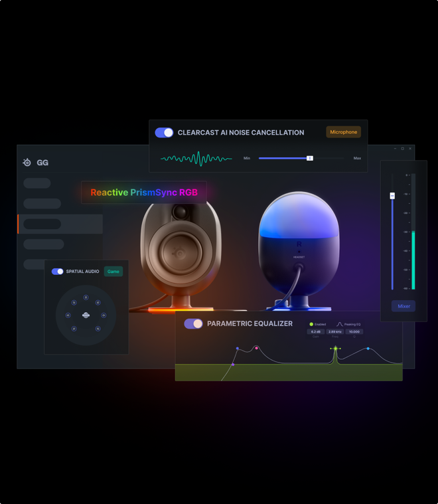
Task: Disable the Spatial Audio toggle
Action: [58, 272]
